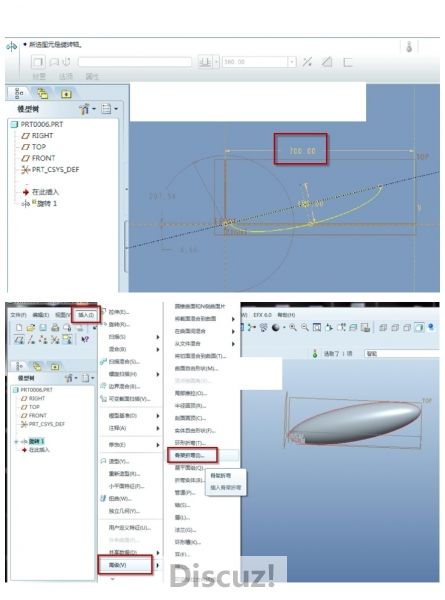Click the zoom in magnifier icon
The width and height of the screenshot is (445, 600).
pyautogui.click(x=293, y=327)
